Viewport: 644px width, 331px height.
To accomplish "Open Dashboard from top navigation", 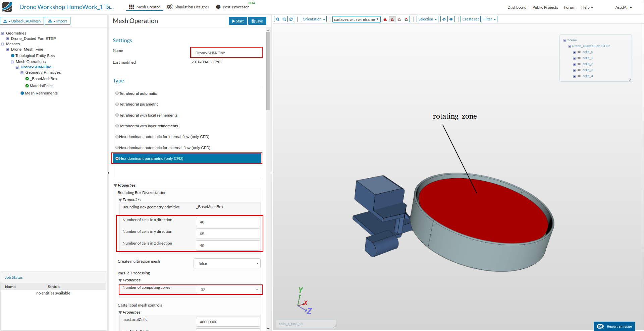I will [x=517, y=7].
